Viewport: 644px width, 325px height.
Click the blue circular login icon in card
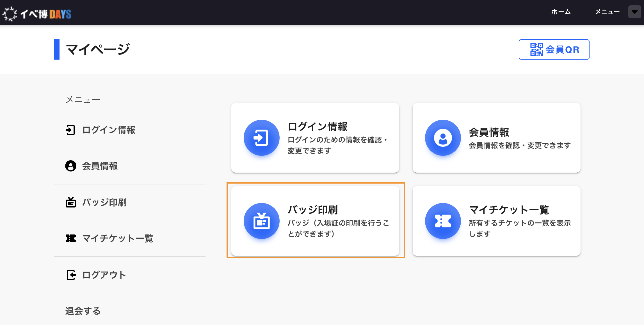tap(261, 138)
